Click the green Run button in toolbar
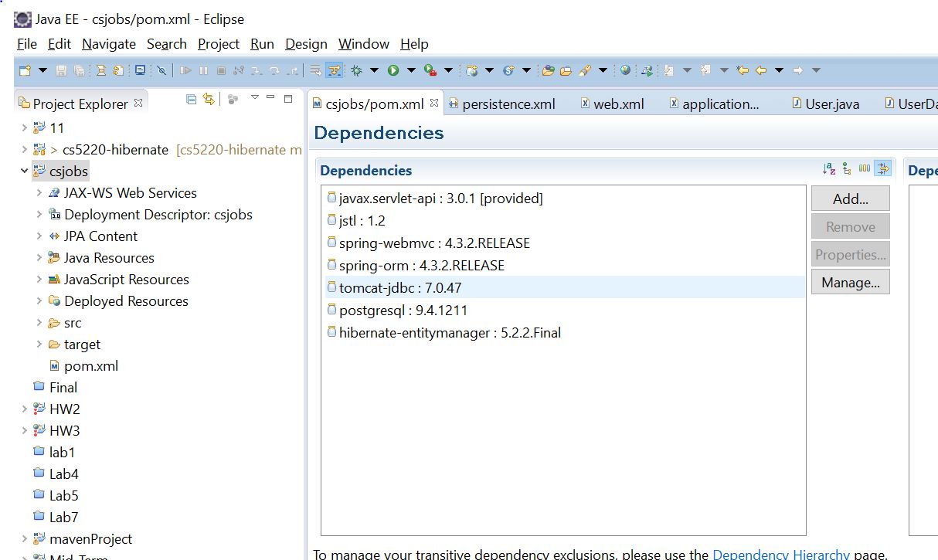 coord(393,70)
